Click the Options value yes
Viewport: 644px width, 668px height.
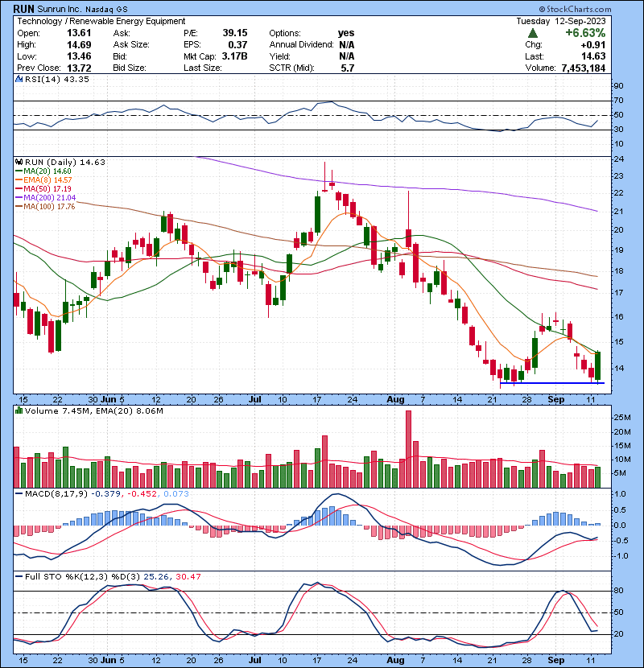point(346,33)
